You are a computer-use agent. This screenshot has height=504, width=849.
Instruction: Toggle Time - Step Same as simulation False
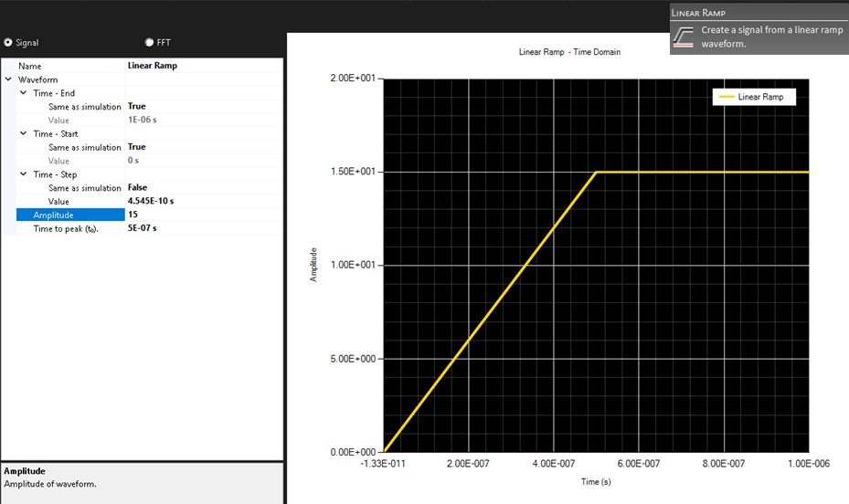pyautogui.click(x=203, y=187)
